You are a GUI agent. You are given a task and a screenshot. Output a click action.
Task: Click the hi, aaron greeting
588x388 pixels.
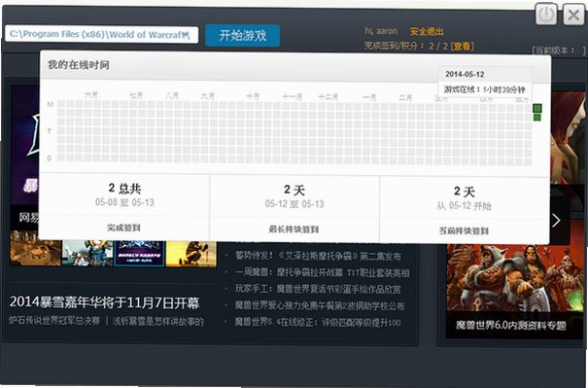(x=381, y=31)
